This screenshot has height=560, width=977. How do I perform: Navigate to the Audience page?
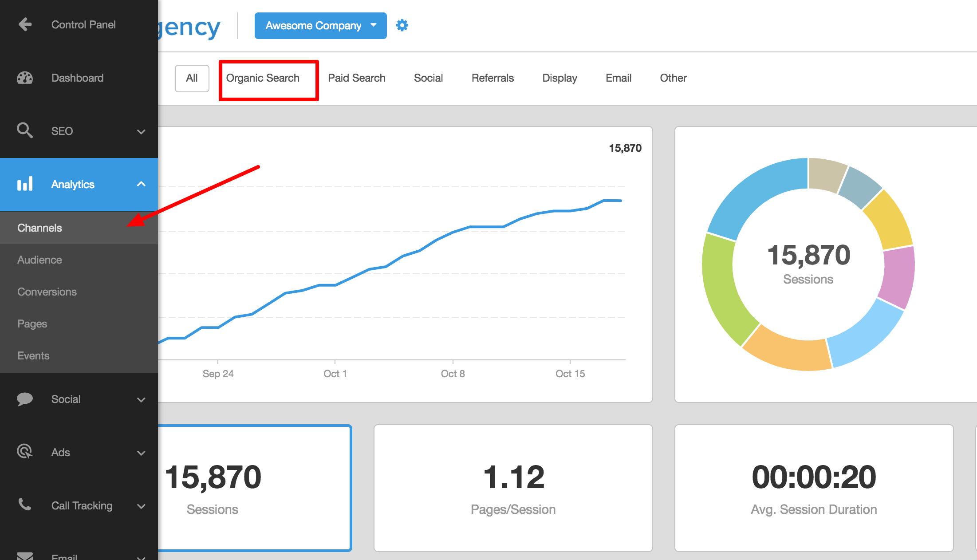point(39,260)
